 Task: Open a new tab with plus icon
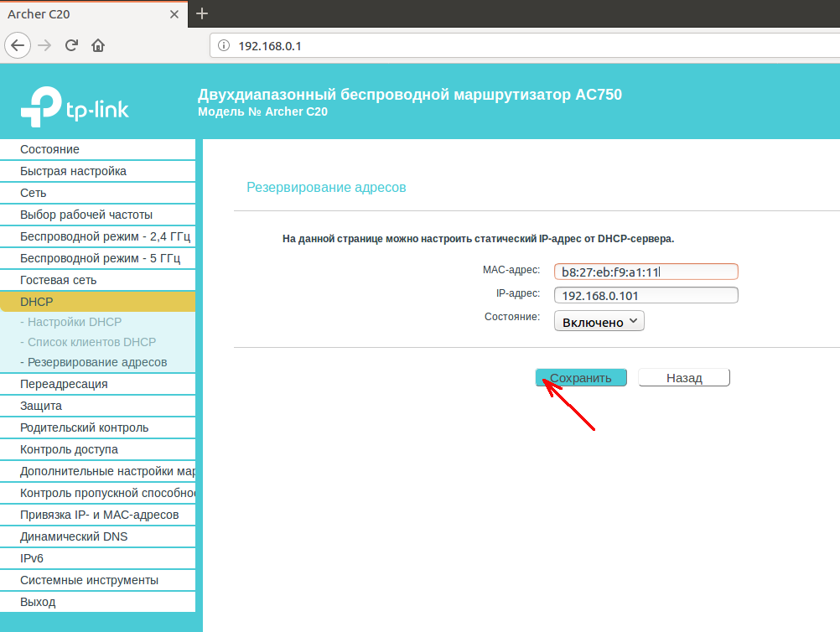click(x=201, y=14)
